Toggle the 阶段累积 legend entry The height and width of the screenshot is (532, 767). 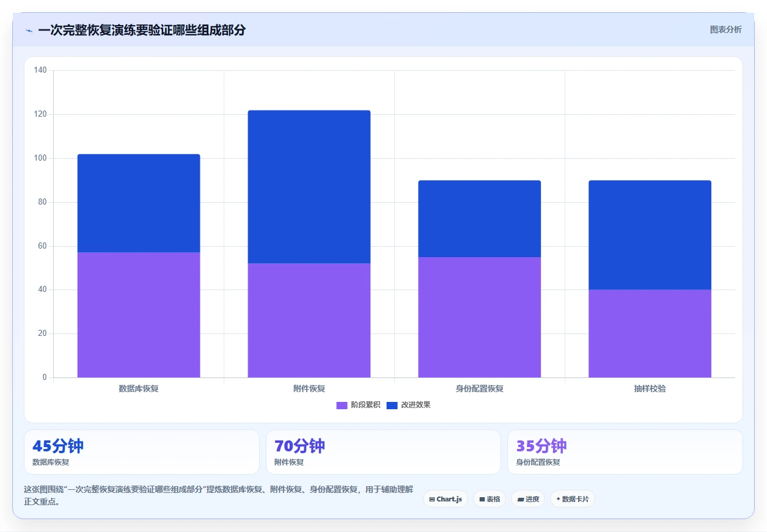click(359, 405)
